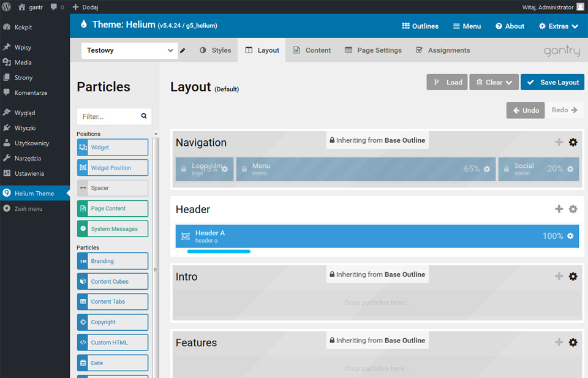Click the Dodaj add-new button

[x=85, y=7]
